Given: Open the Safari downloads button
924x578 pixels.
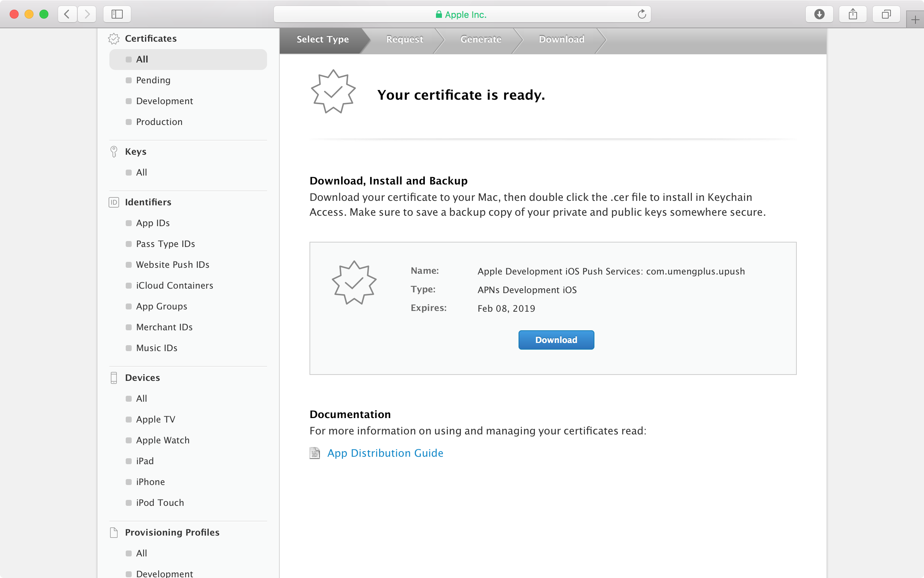Looking at the screenshot, I should point(819,15).
